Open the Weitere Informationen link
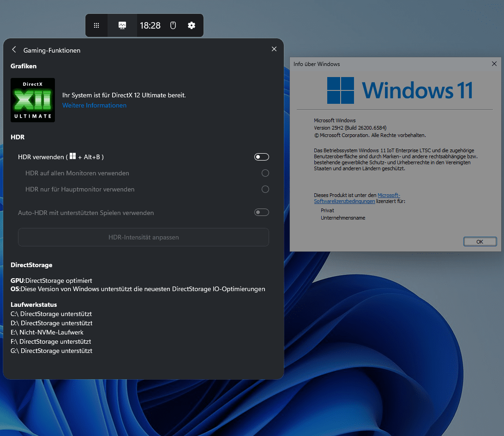 94,105
